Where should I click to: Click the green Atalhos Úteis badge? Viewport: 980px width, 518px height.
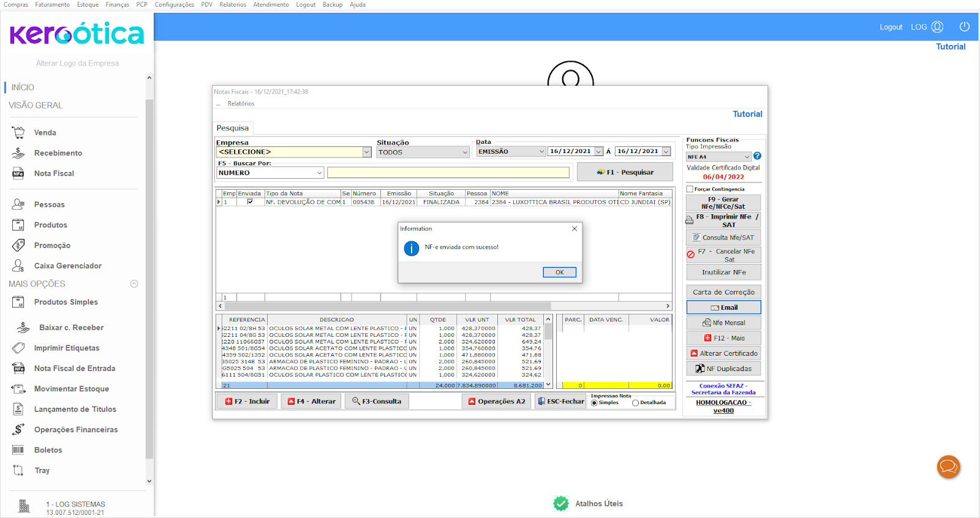pos(561,503)
